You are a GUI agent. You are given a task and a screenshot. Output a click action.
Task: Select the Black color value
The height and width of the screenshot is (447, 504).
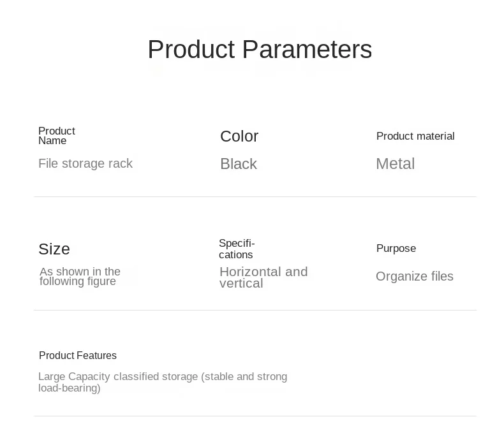[x=238, y=165]
